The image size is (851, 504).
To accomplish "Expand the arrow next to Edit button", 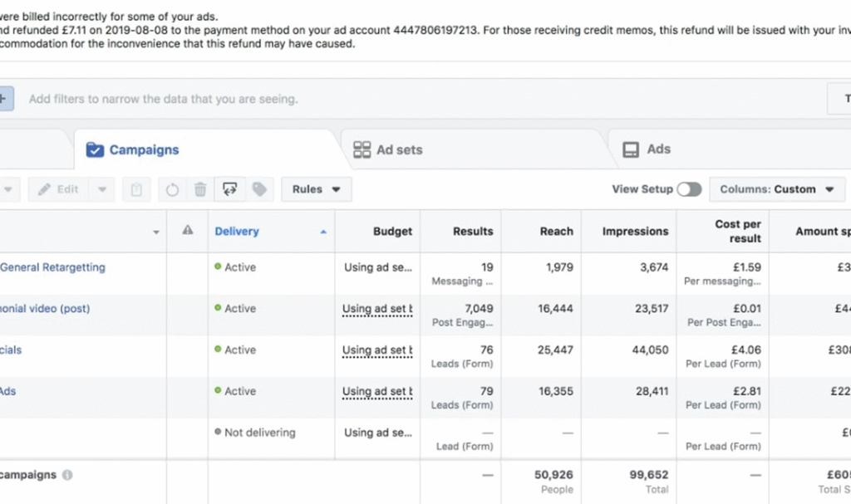I will [x=101, y=189].
